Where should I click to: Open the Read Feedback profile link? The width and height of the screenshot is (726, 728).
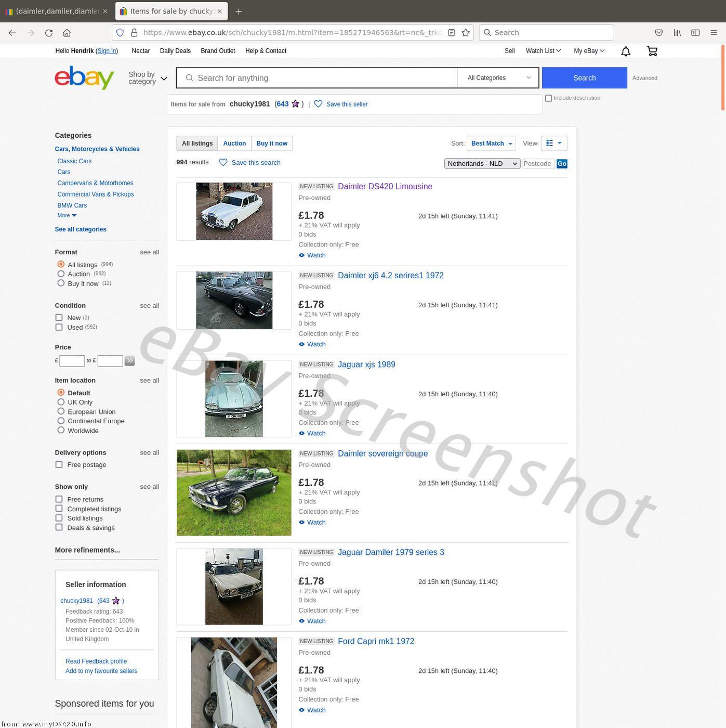[96, 661]
